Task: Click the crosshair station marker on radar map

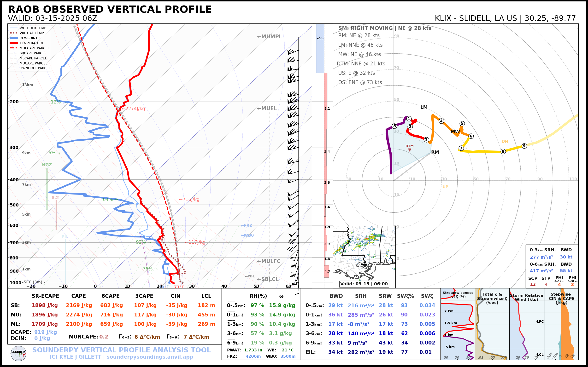Action: (364, 264)
